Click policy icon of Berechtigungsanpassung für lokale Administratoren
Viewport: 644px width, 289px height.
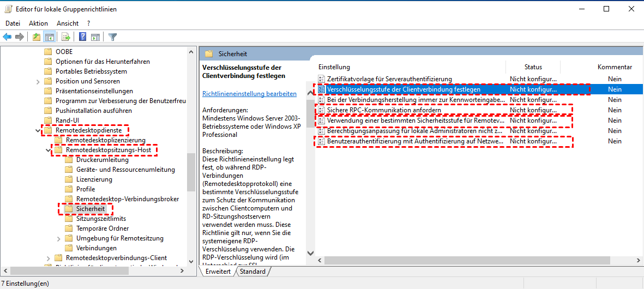[x=322, y=131]
